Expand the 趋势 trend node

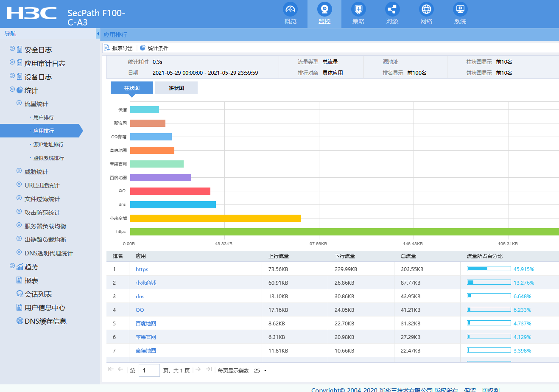coord(12,266)
